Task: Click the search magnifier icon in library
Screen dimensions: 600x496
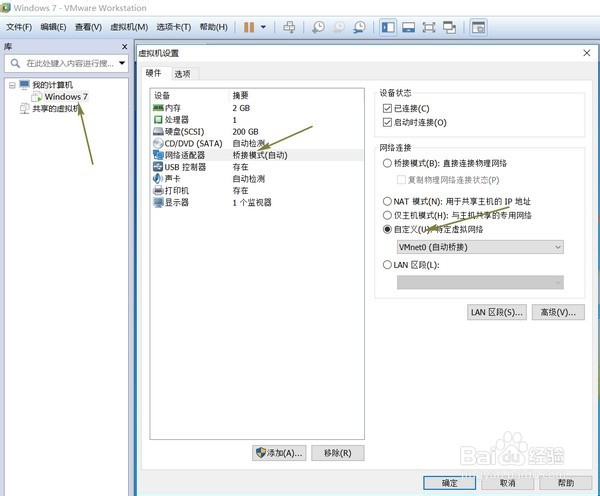Action: coord(15,63)
